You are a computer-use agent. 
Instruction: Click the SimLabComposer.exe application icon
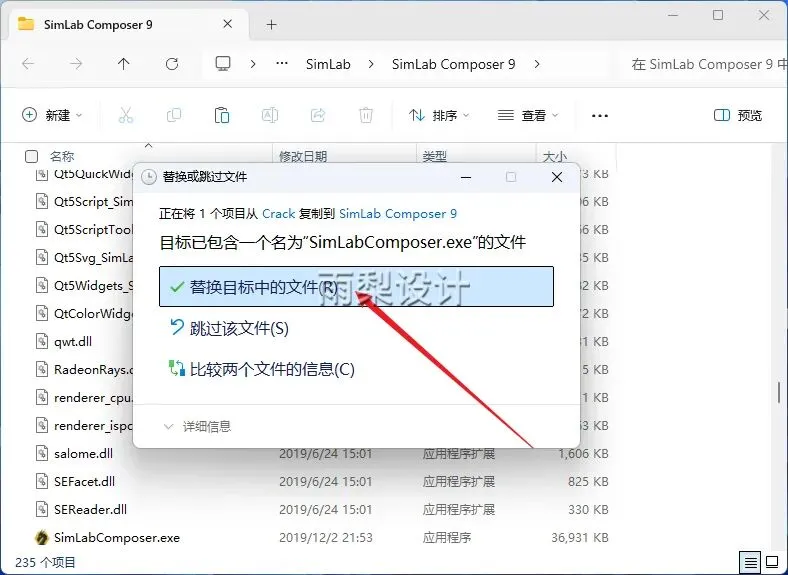41,537
